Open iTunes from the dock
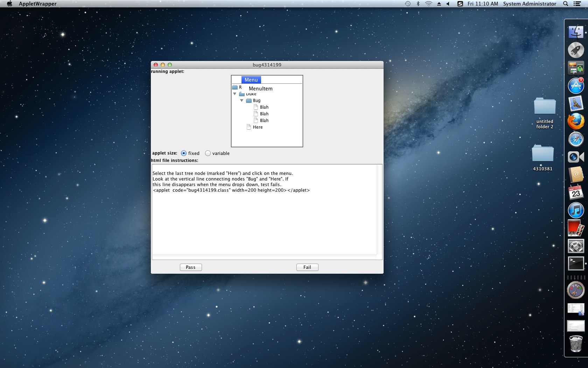 (576, 210)
